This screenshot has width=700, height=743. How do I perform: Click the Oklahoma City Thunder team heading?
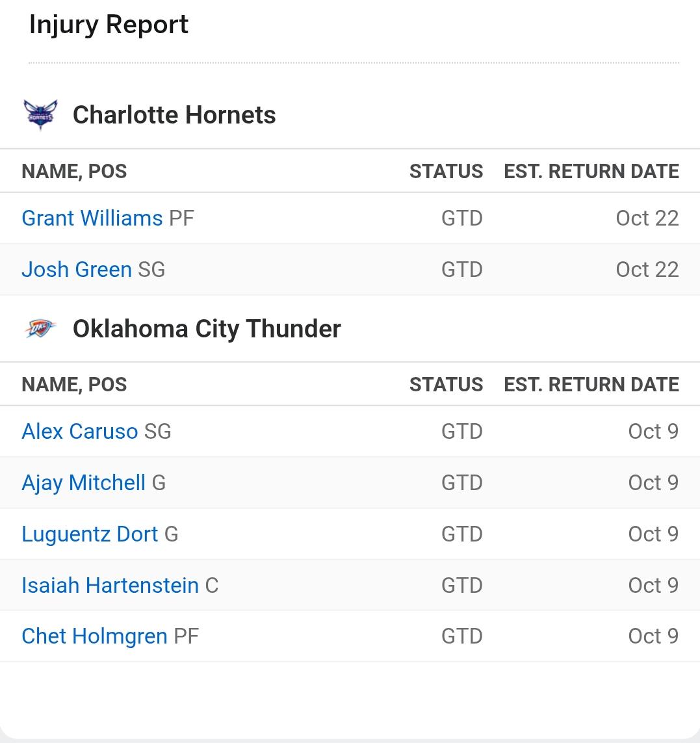(207, 329)
